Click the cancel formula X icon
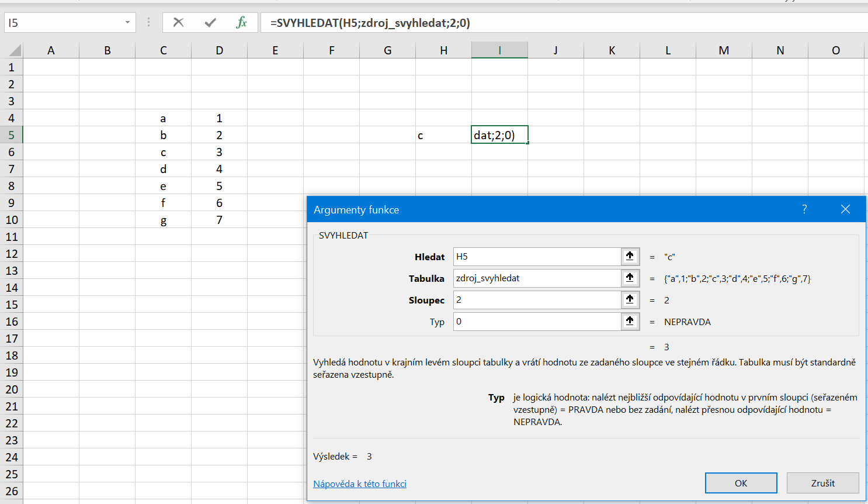Viewport: 868px width, 504px height. pos(179,23)
